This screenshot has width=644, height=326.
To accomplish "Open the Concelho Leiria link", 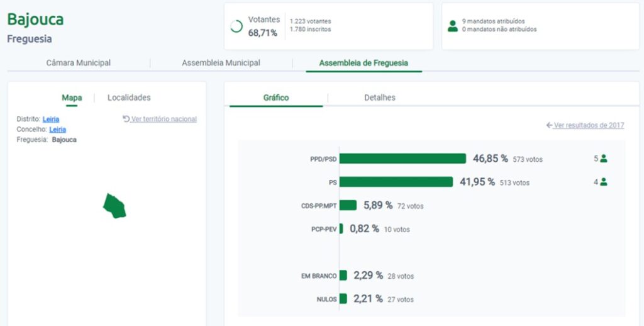I will point(57,129).
